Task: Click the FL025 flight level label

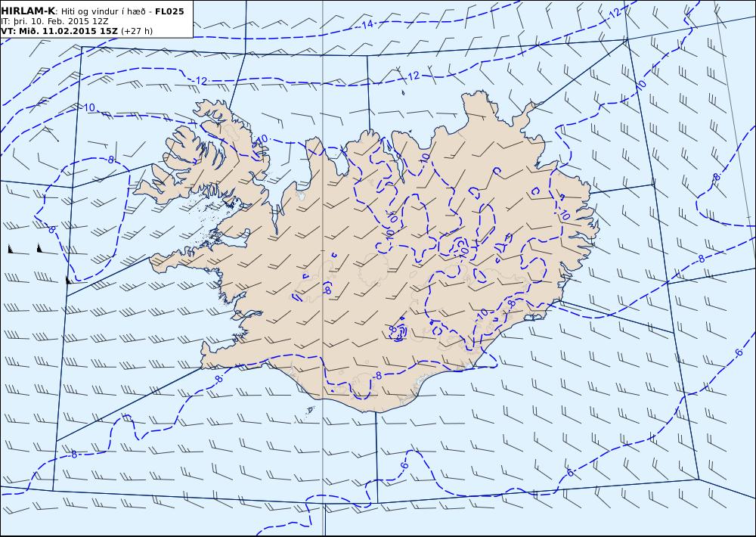Action: 169,11
